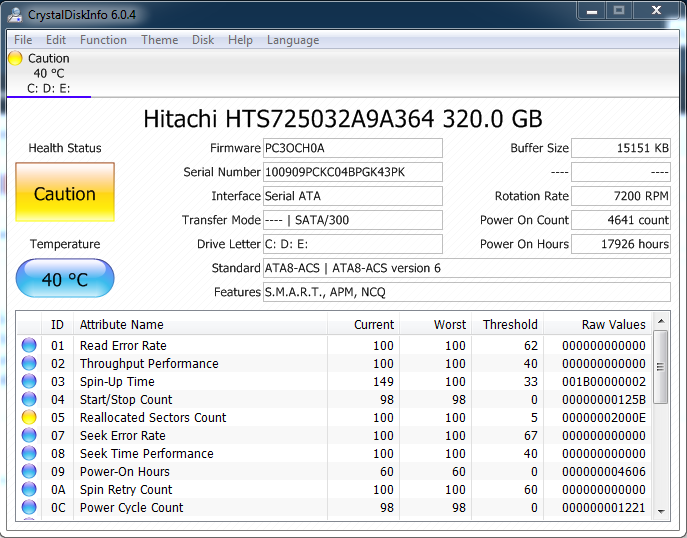Viewport: 687px width, 538px height.
Task: Click the blue status icon beside Read Error Rate
Action: [29, 346]
